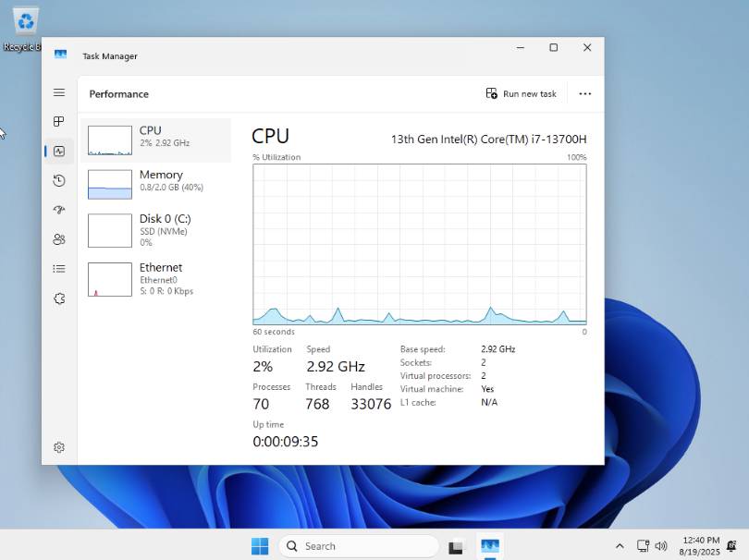Screen dimensions: 749x560
Task: Show hidden system tray icons chevron
Action: coord(620,546)
